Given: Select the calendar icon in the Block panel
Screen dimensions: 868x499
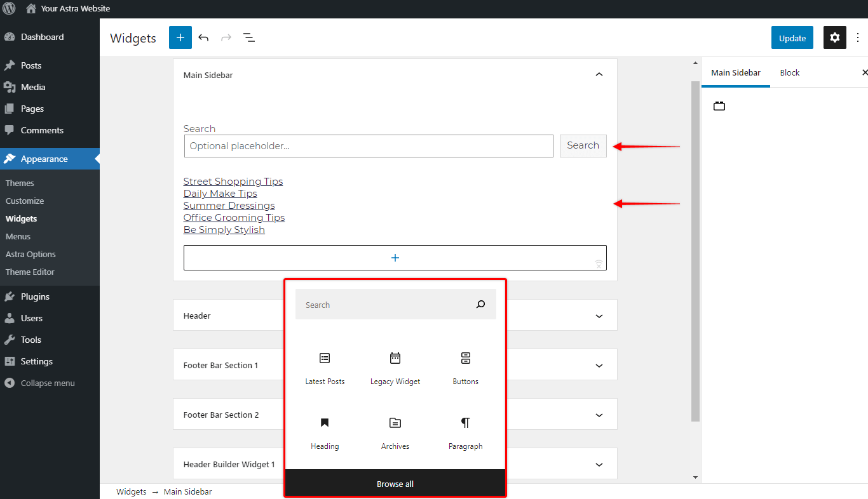Looking at the screenshot, I should pos(719,105).
